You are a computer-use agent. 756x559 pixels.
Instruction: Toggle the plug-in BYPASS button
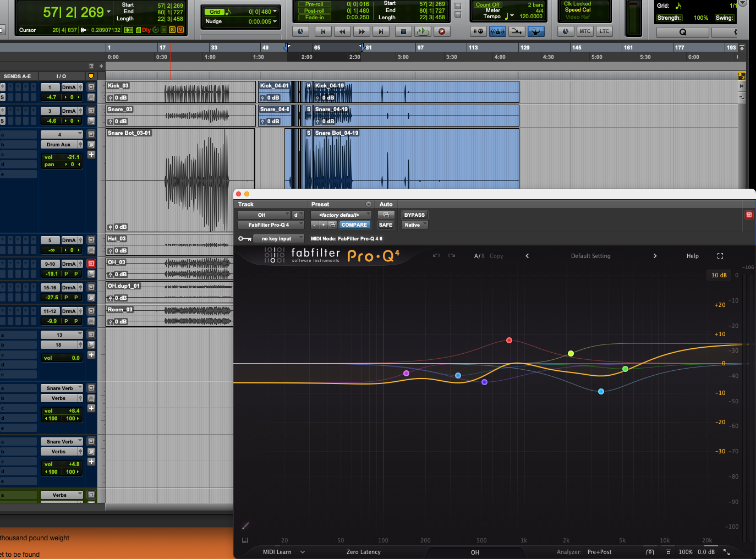[414, 215]
